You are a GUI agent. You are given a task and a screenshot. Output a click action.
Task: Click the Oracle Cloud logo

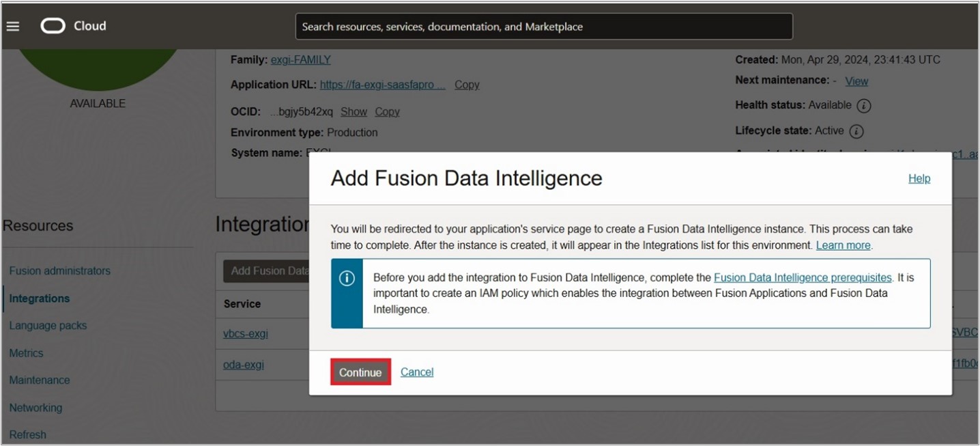[x=73, y=26]
